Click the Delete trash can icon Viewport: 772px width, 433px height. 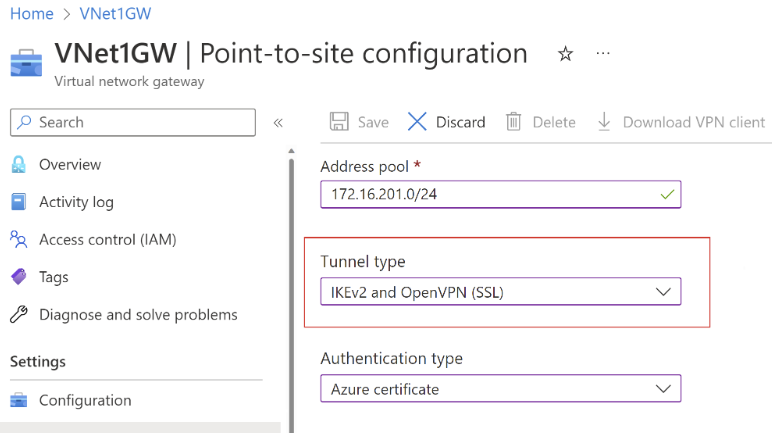pyautogui.click(x=513, y=122)
